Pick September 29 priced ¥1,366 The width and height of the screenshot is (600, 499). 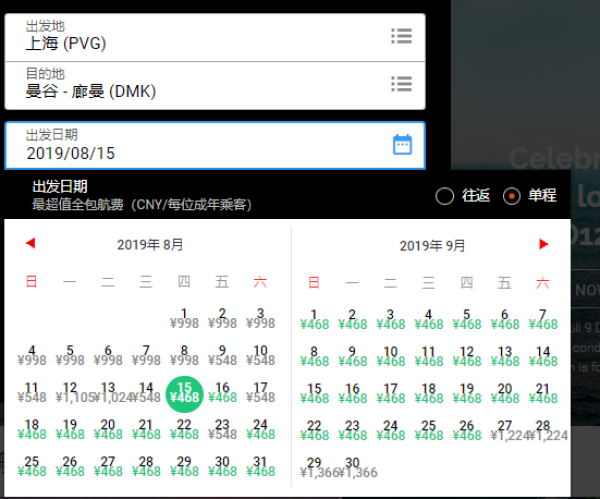(x=318, y=468)
